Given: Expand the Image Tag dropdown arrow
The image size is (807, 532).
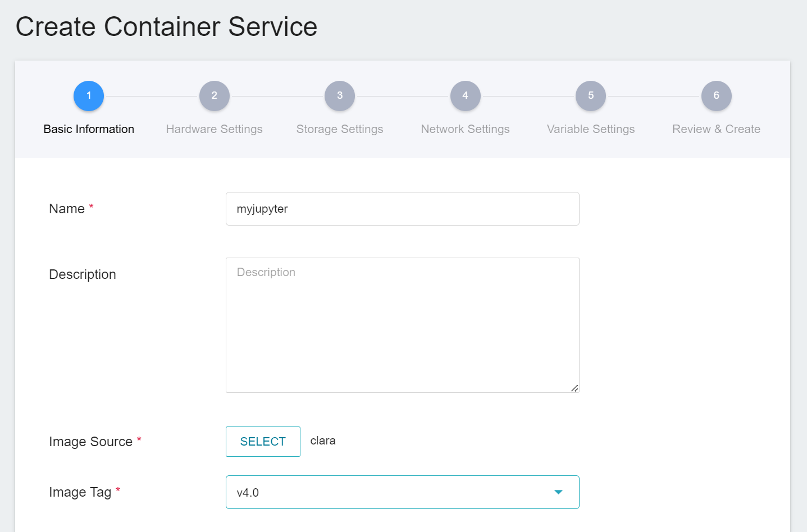Looking at the screenshot, I should (558, 492).
